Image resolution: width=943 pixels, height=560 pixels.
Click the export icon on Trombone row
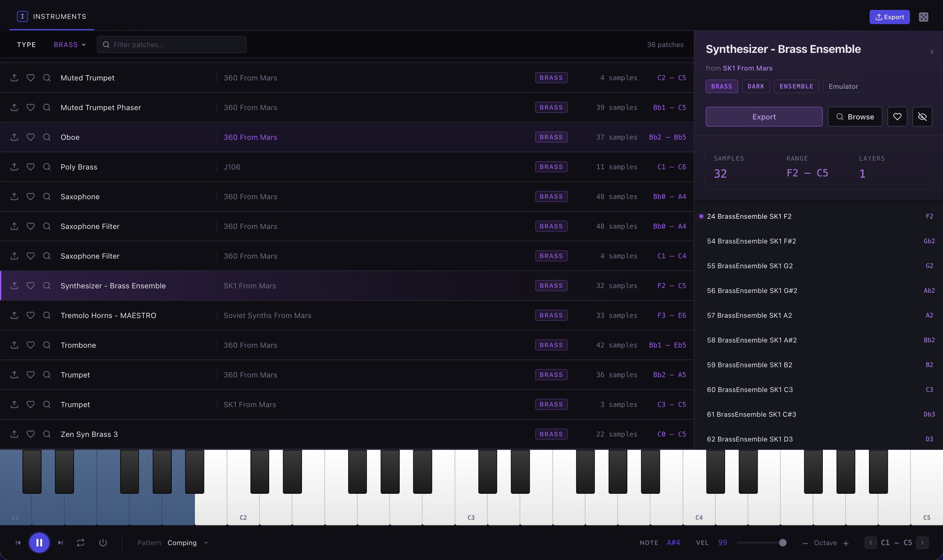[14, 345]
